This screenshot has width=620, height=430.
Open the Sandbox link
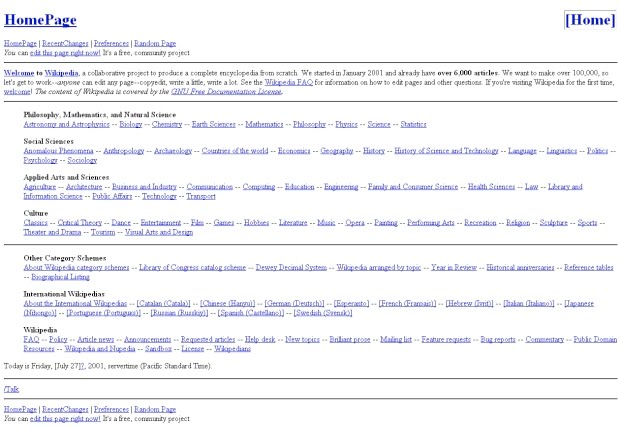pyautogui.click(x=158, y=349)
